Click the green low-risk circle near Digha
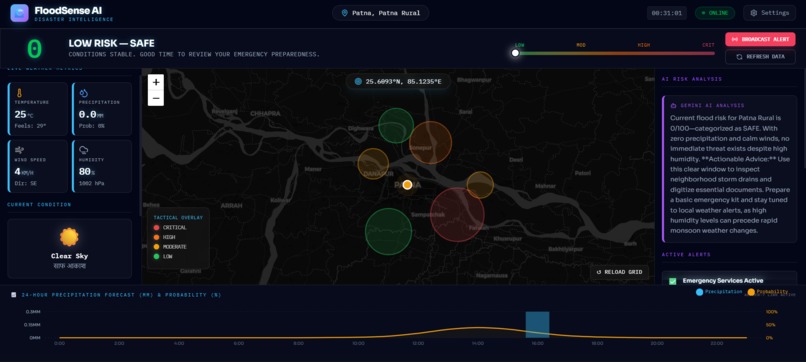 coord(396,125)
